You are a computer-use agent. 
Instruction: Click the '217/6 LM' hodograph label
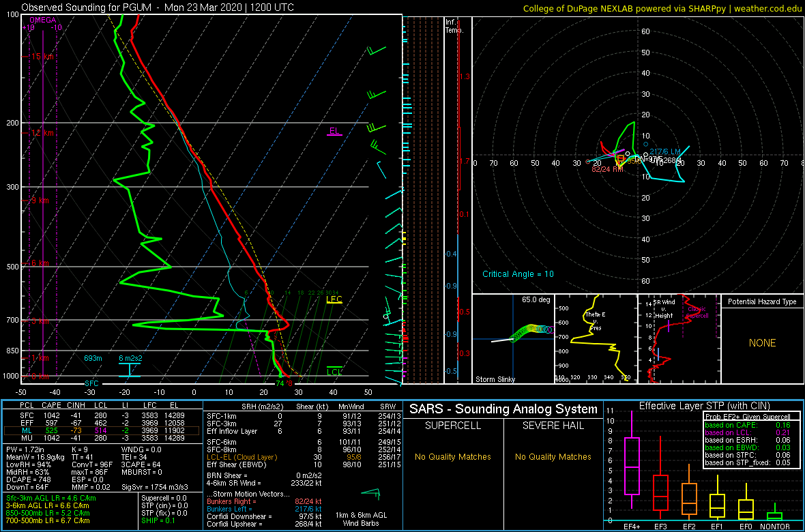(x=665, y=151)
